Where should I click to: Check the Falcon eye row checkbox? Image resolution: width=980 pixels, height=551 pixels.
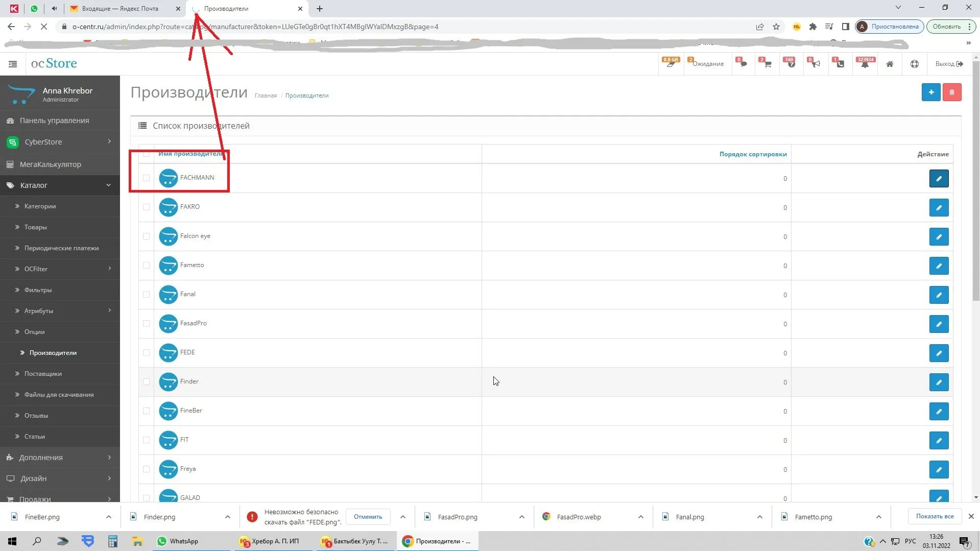click(x=147, y=236)
